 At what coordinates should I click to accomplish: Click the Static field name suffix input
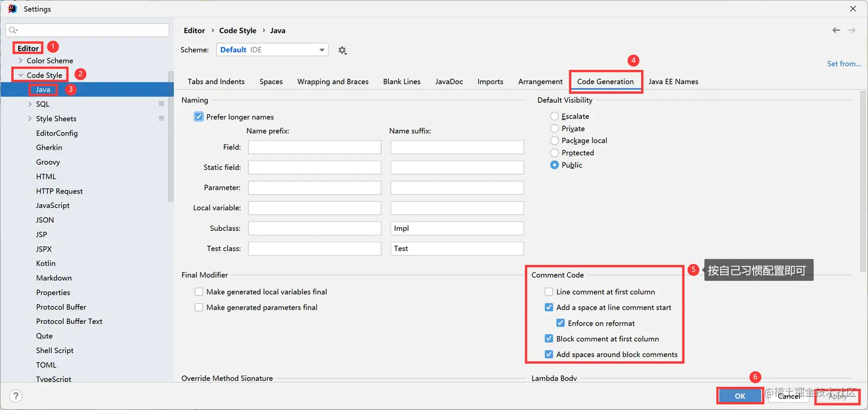[457, 167]
